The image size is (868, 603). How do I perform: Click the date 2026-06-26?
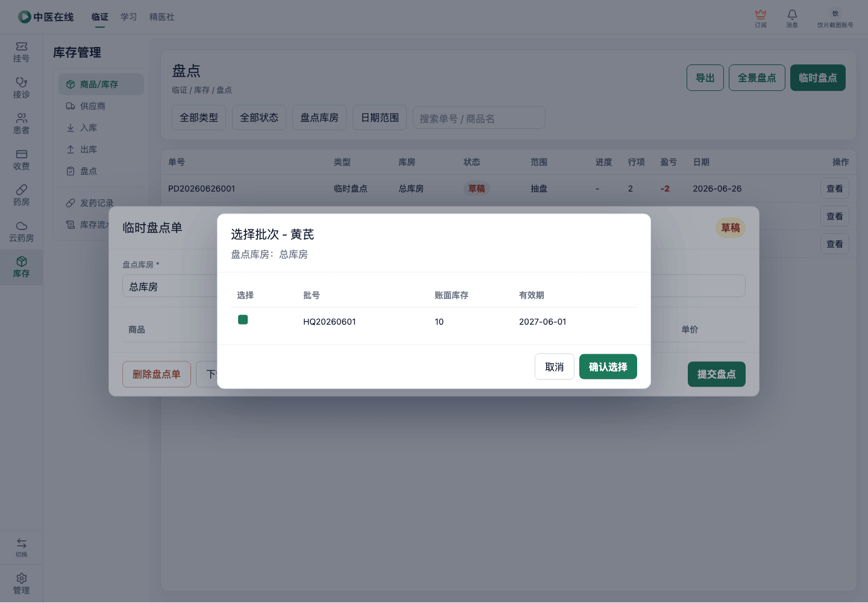[717, 189]
